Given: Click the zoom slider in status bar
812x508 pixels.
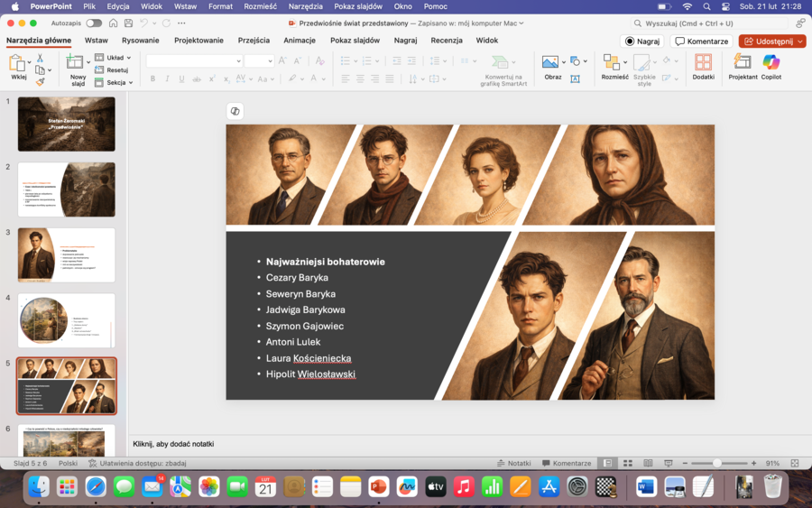Looking at the screenshot, I should point(717,463).
